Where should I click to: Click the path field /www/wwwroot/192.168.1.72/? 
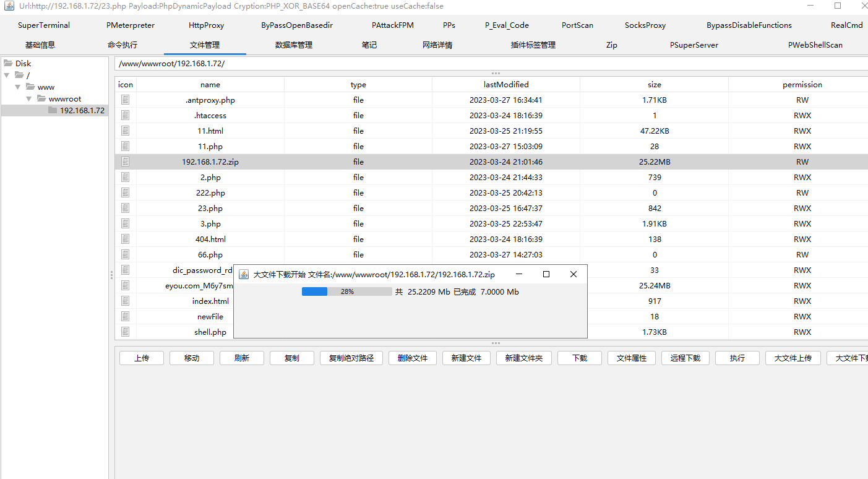tap(491, 63)
